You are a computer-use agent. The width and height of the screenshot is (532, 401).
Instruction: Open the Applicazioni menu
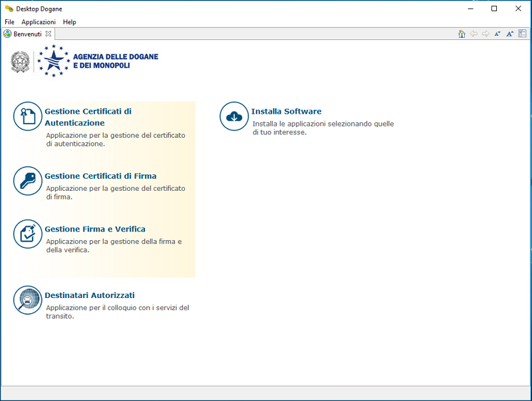(39, 22)
